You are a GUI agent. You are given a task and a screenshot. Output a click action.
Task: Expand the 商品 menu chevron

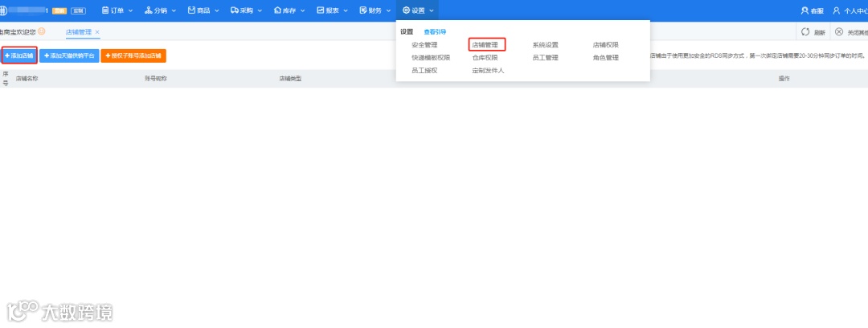tap(216, 10)
